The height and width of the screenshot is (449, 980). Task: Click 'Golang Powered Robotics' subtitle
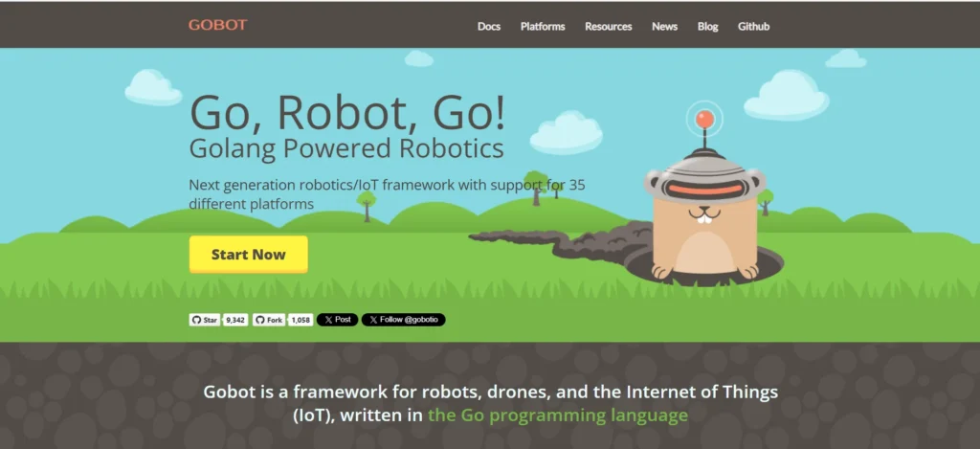[x=346, y=149]
